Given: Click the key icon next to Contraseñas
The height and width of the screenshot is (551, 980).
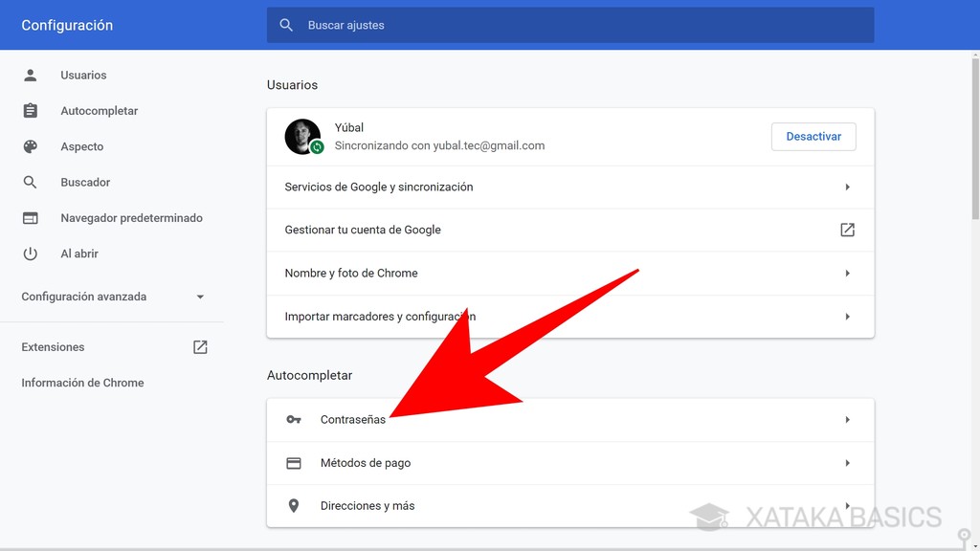Looking at the screenshot, I should 294,419.
